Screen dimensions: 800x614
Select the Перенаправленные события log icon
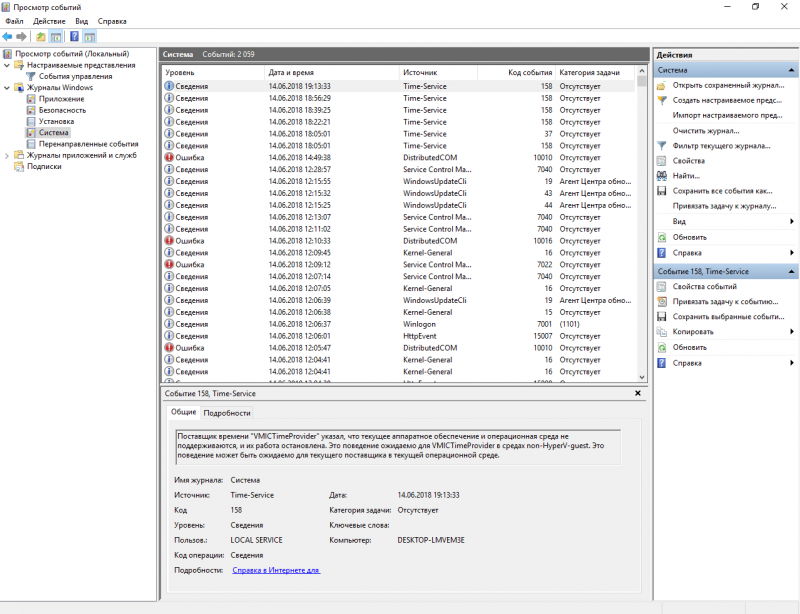click(x=31, y=144)
